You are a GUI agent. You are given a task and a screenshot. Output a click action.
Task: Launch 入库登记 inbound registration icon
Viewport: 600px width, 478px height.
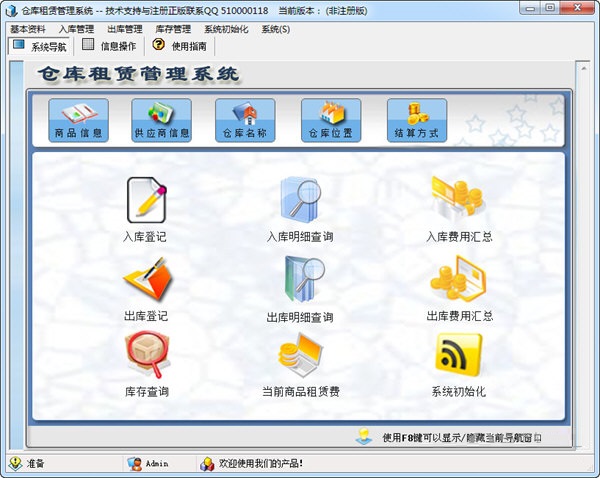[x=147, y=200]
